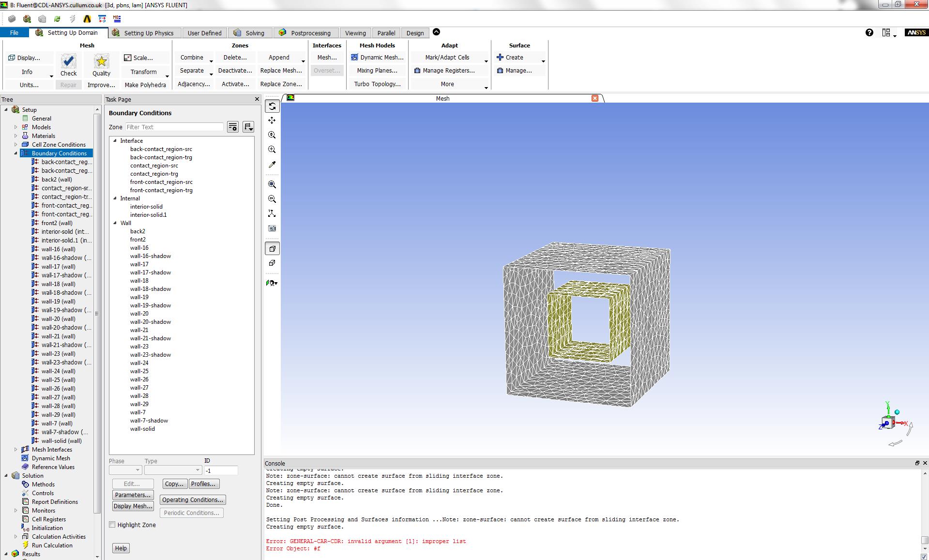Open the layout options dropdown
The width and height of the screenshot is (929, 560).
coord(889,33)
